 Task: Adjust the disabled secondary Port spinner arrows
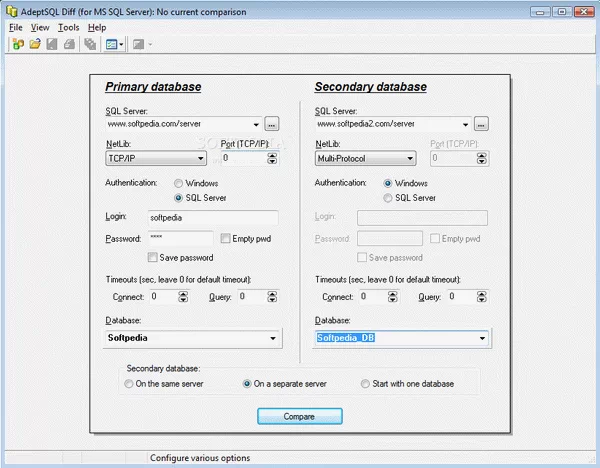coord(482,158)
